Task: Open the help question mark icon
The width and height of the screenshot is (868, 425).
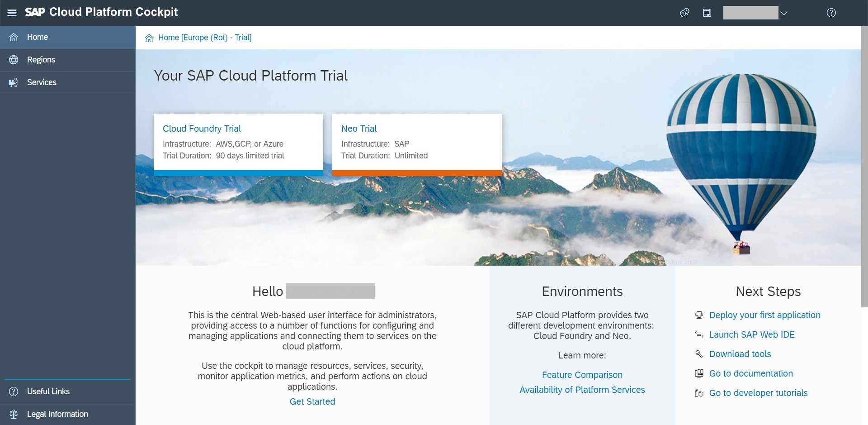Action: 831,13
